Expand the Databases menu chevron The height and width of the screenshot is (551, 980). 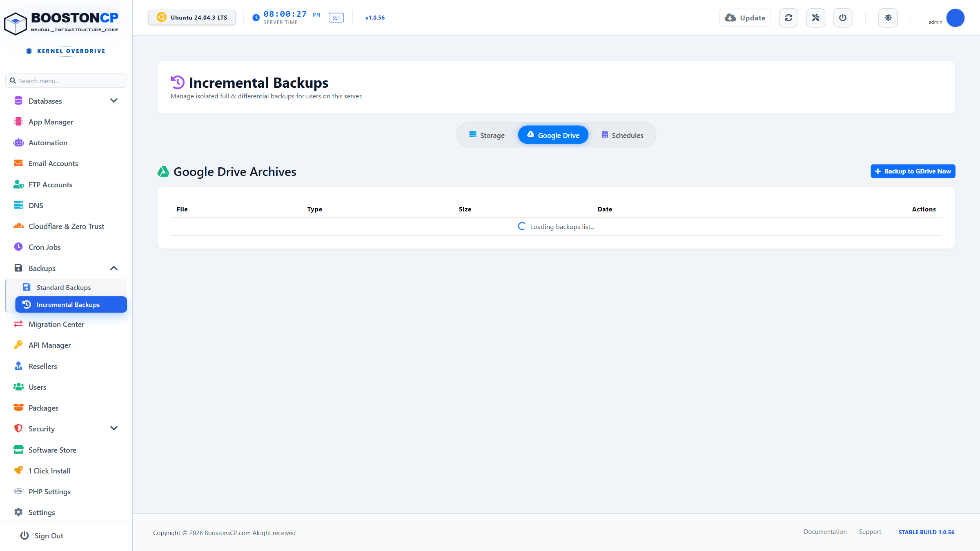114,101
